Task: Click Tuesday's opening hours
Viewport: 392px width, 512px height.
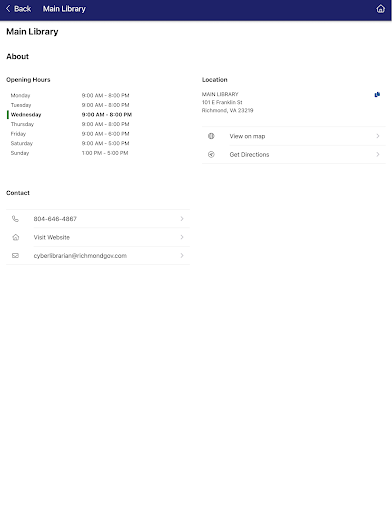Action: [x=105, y=105]
